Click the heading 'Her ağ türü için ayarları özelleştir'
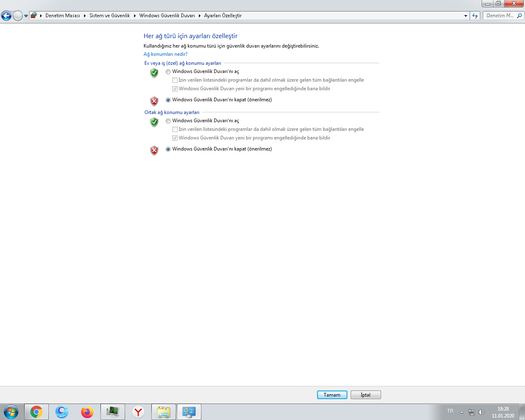Screen dimensions: 525x420 pyautogui.click(x=190, y=36)
